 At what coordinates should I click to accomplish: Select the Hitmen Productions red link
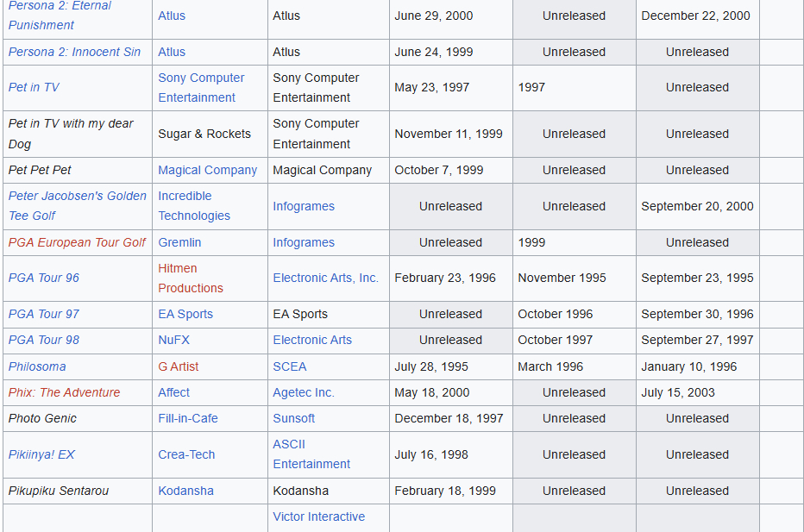pyautogui.click(x=190, y=278)
